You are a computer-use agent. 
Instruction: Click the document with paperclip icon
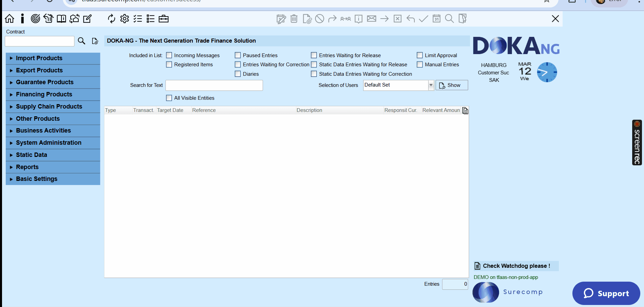[307, 19]
